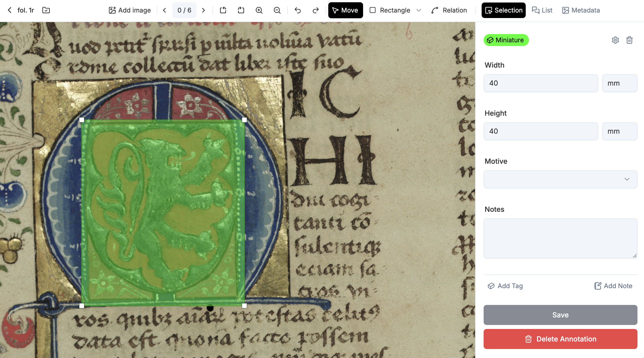Grab the top-left handle of the selection
The width and height of the screenshot is (644, 358).
point(82,120)
